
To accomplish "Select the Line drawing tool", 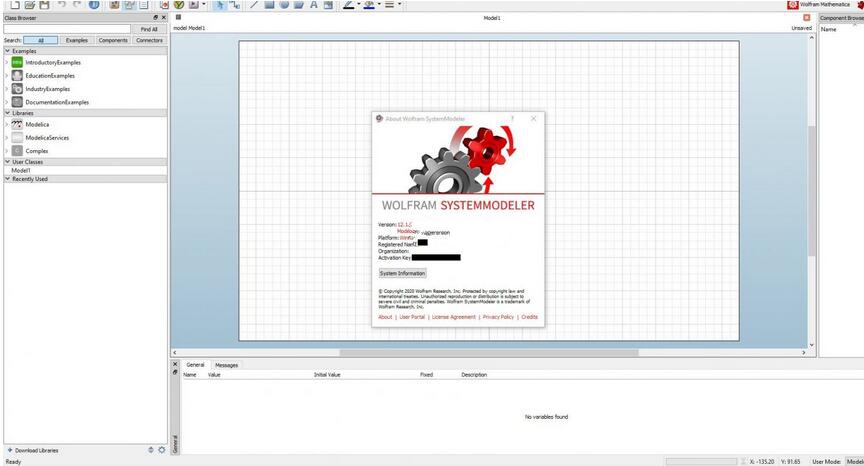I will 254,4.
